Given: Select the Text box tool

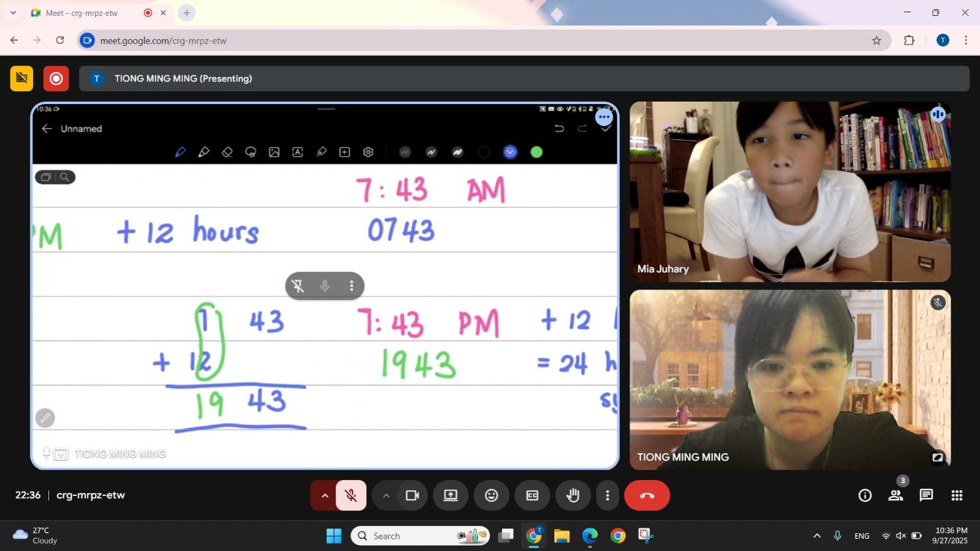Looking at the screenshot, I should [x=298, y=152].
